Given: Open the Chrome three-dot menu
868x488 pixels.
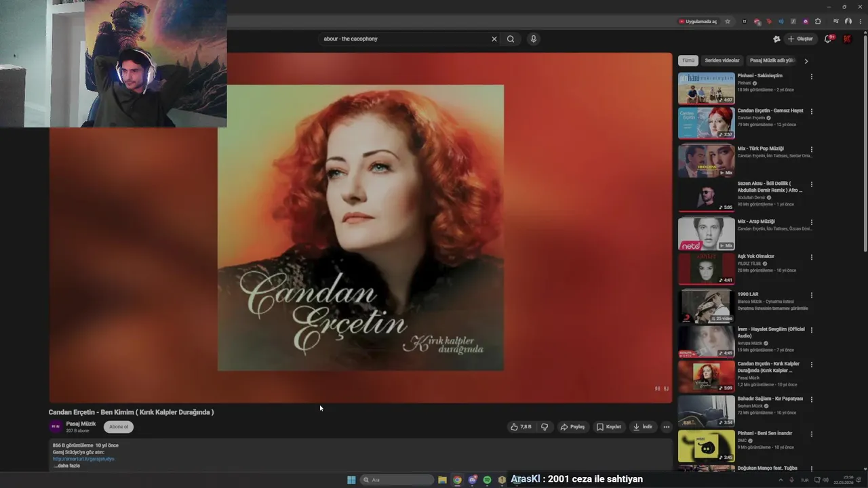Looking at the screenshot, I should click(861, 21).
